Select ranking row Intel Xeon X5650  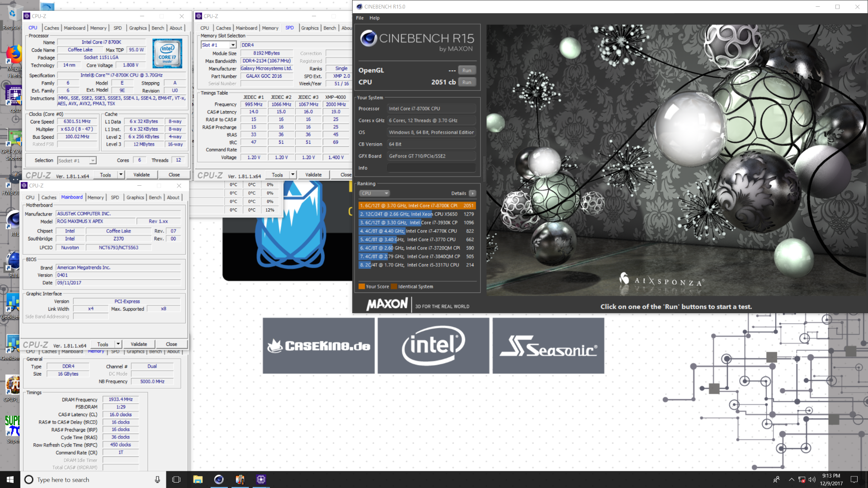417,214
